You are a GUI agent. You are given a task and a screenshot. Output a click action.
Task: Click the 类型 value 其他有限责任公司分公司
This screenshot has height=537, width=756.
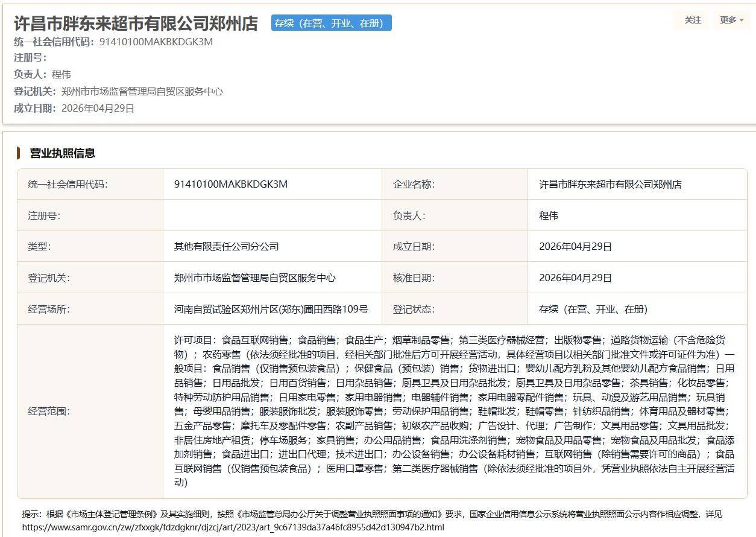pyautogui.click(x=226, y=246)
